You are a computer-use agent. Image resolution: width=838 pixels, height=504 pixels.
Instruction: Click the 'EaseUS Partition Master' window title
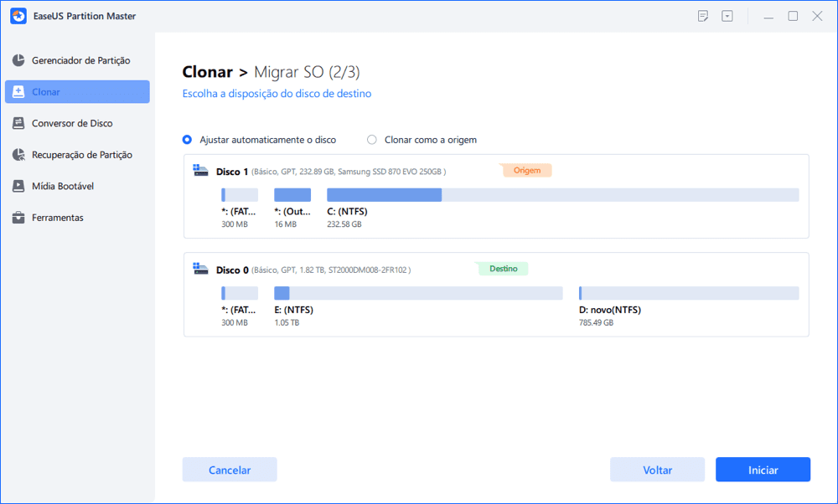pyautogui.click(x=85, y=16)
